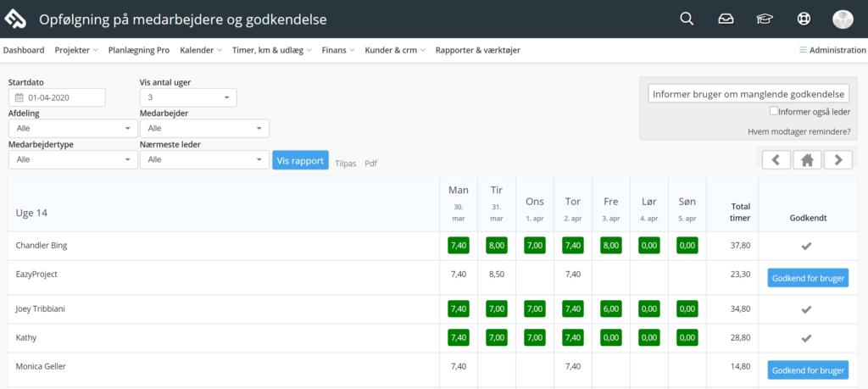Open the graduation cap academy icon
This screenshot has width=868, height=389.
765,19
